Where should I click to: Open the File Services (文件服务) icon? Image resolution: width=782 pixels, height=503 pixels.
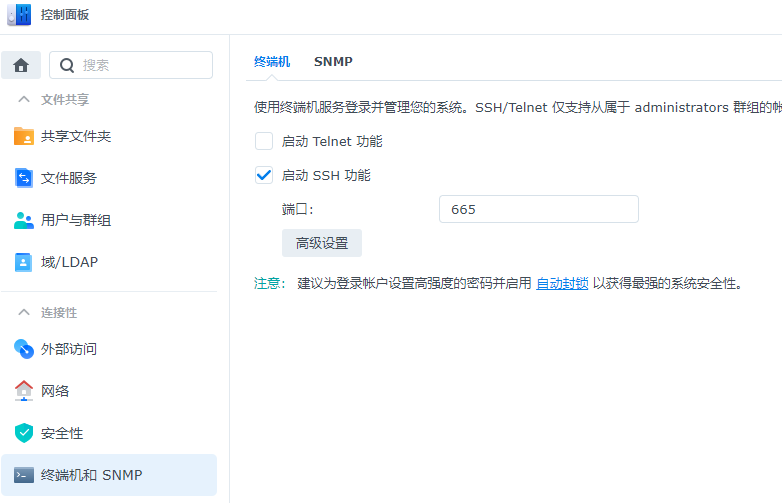point(24,178)
